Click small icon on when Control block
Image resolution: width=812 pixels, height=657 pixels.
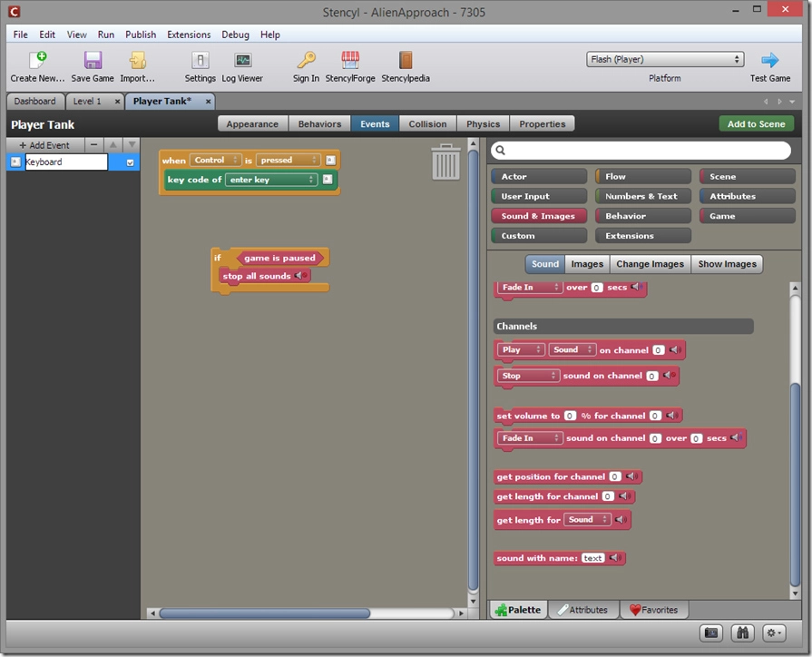(x=330, y=160)
